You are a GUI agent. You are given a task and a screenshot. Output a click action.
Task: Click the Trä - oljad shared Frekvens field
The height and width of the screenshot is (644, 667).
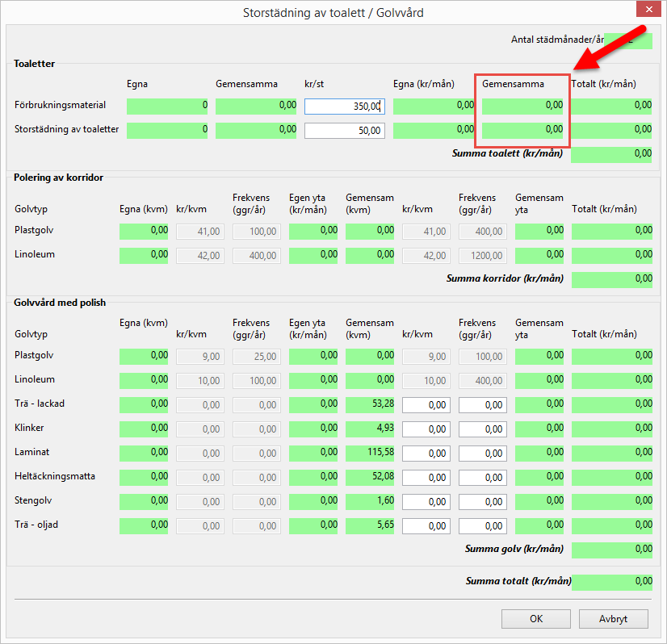pos(482,525)
